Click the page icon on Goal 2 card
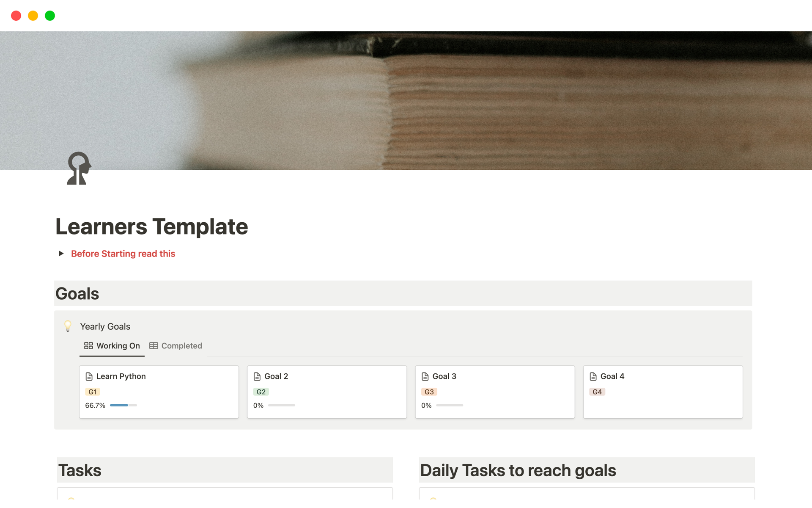The width and height of the screenshot is (812, 508). (257, 376)
